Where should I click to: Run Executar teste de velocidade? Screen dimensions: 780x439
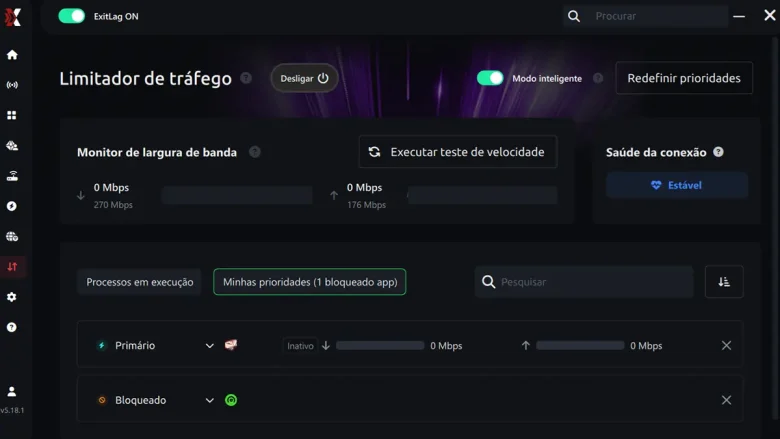click(457, 152)
